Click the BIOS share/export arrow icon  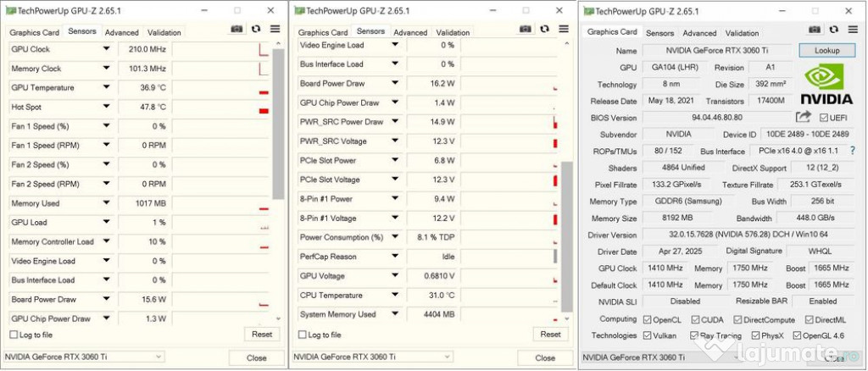click(x=804, y=117)
